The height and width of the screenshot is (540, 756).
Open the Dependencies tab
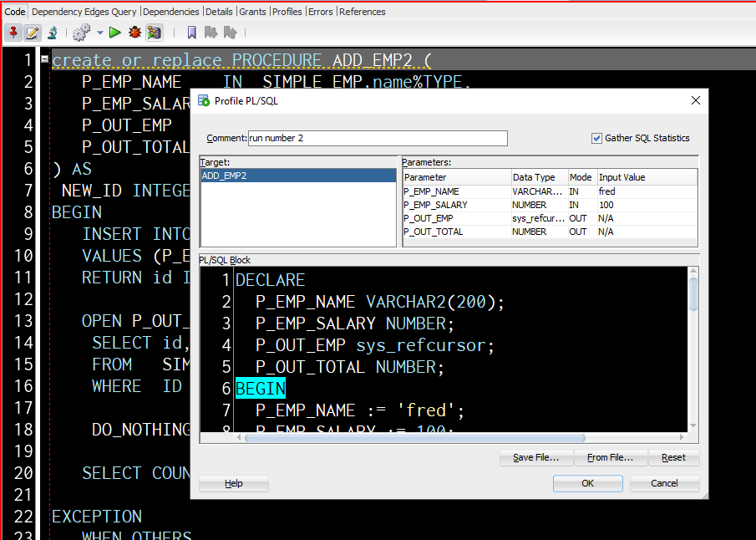[170, 12]
